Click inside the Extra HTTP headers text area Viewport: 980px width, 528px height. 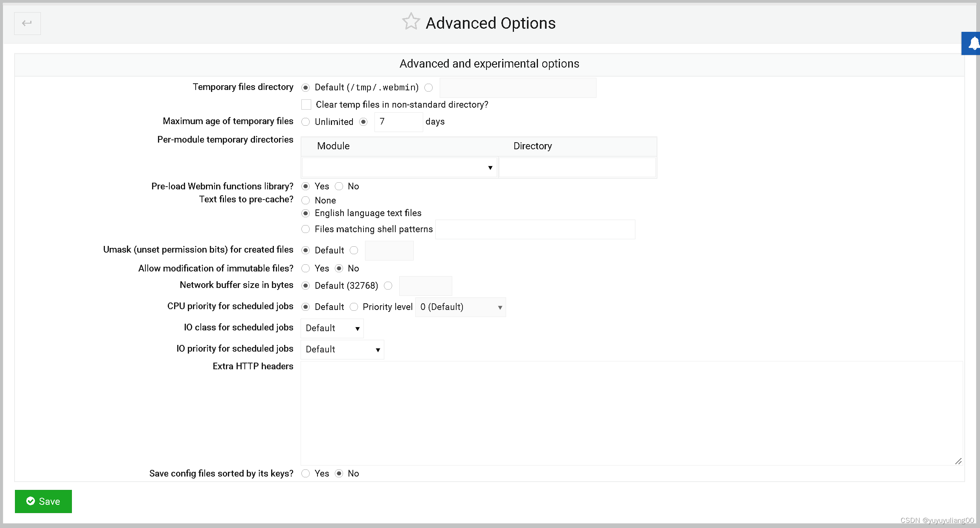point(629,412)
